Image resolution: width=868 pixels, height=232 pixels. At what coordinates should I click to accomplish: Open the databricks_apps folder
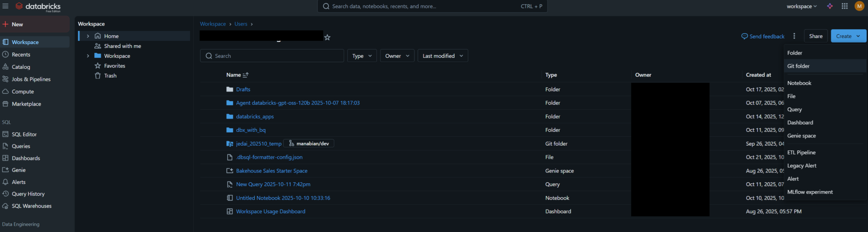click(255, 117)
